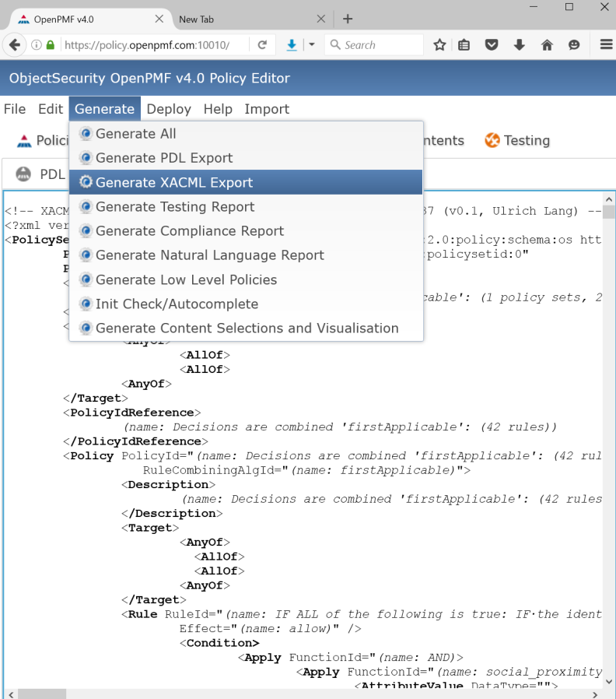
Task: Click the <PolicyIdReference> opening tag line
Action: (x=132, y=413)
